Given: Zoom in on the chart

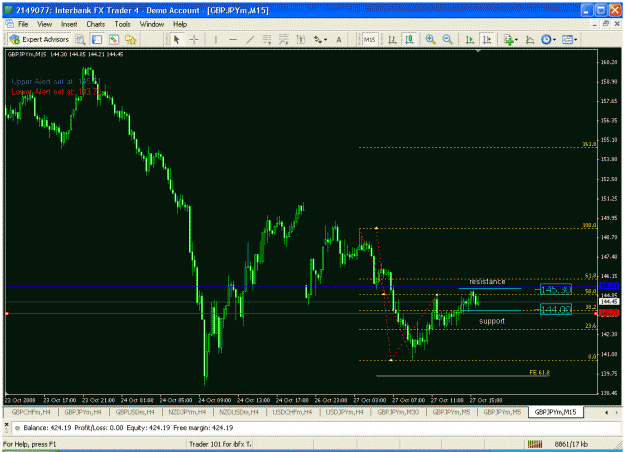Looking at the screenshot, I should pyautogui.click(x=430, y=39).
